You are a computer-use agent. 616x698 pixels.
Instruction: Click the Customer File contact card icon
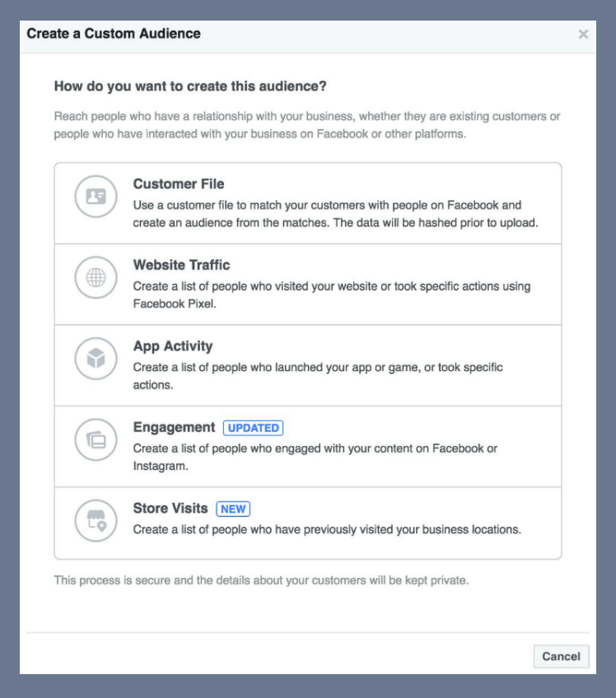[96, 196]
